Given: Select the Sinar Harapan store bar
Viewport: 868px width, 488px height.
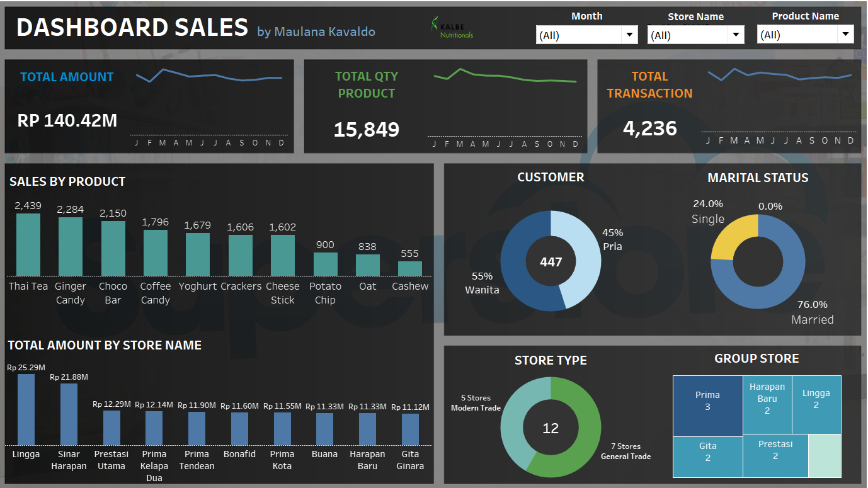Looking at the screenshot, I should 69,414.
